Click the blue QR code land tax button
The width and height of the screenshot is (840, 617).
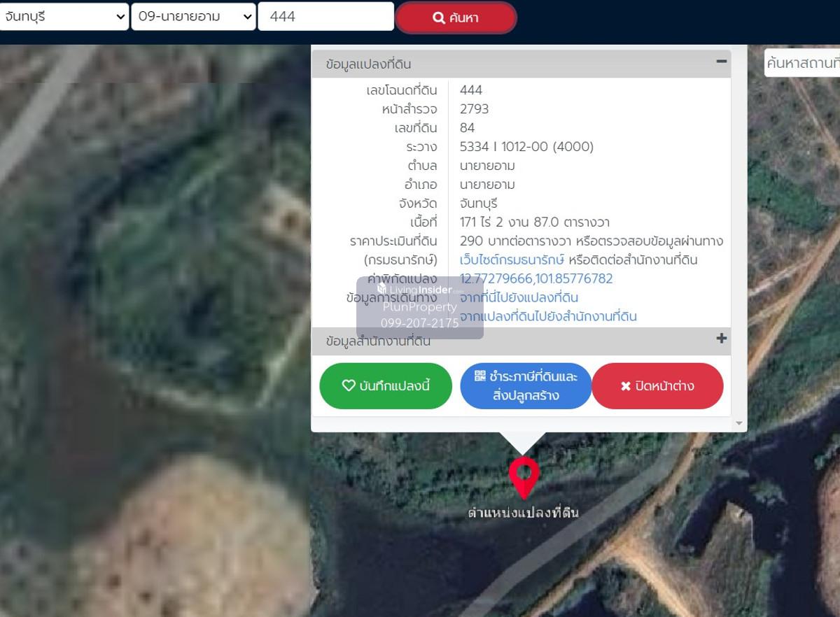(526, 386)
